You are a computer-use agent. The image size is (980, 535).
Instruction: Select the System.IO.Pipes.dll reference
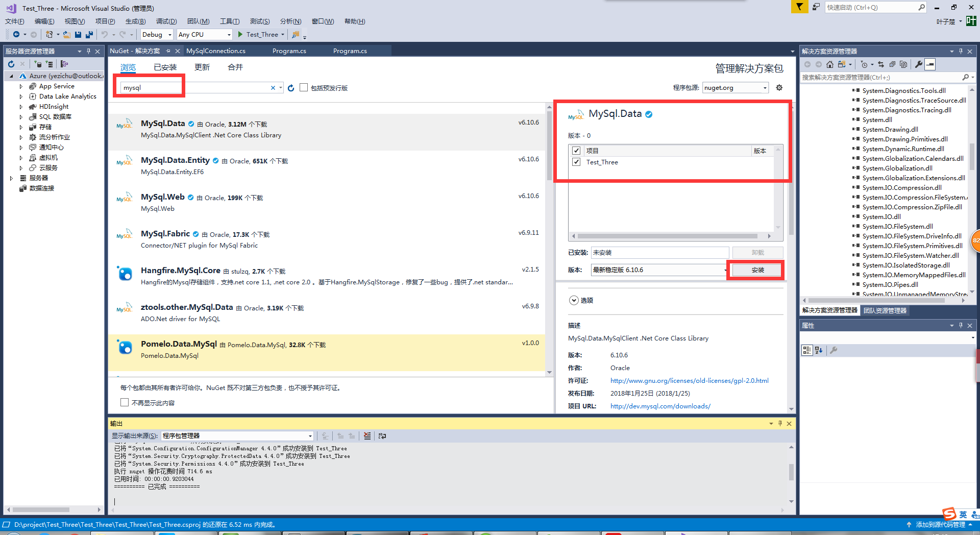click(x=890, y=284)
